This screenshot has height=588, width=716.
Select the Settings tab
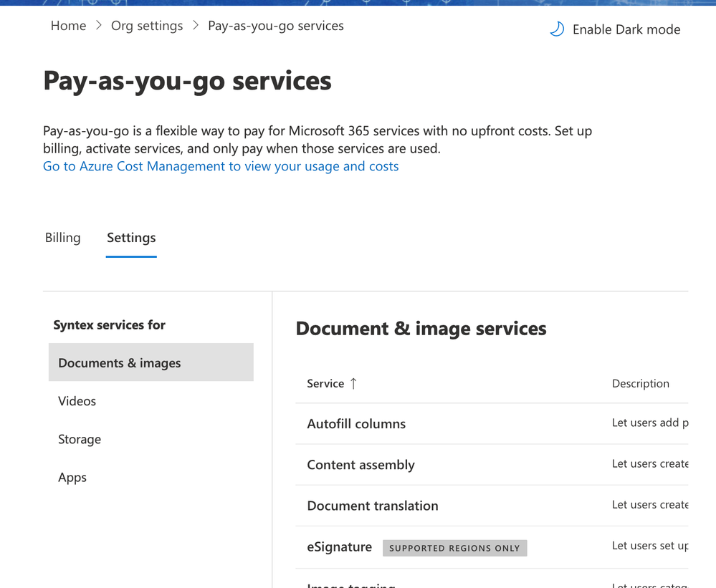click(131, 238)
